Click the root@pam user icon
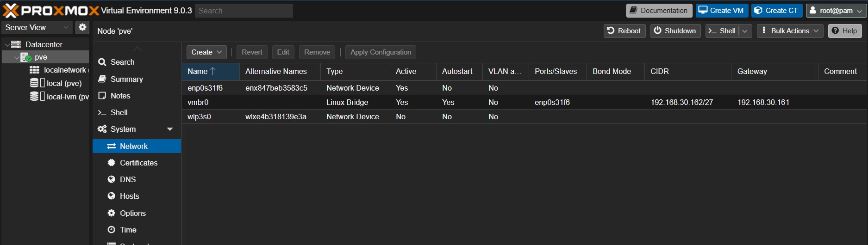868x245 pixels. tap(813, 10)
